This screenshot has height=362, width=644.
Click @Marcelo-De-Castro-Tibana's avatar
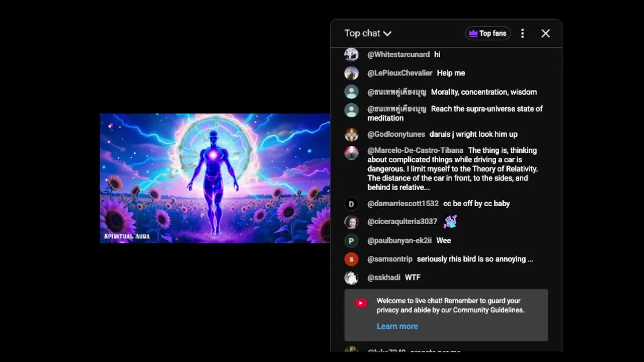[351, 153]
